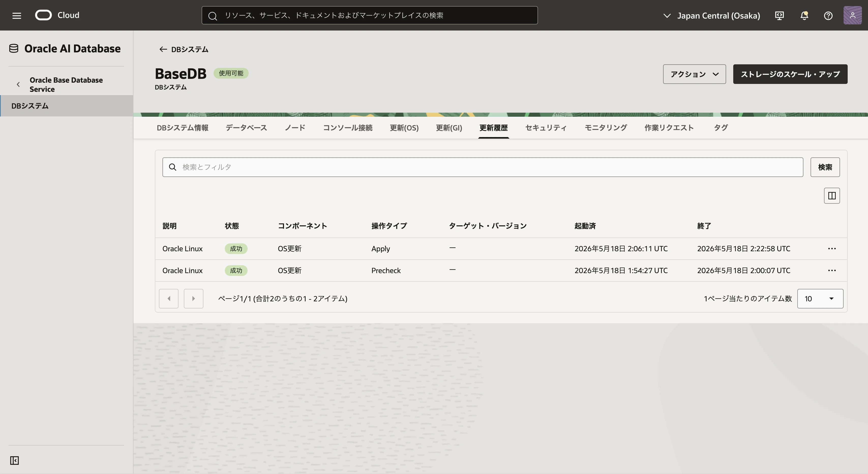This screenshot has width=868, height=474.
Task: Click the Apply operation type cell
Action: point(381,249)
